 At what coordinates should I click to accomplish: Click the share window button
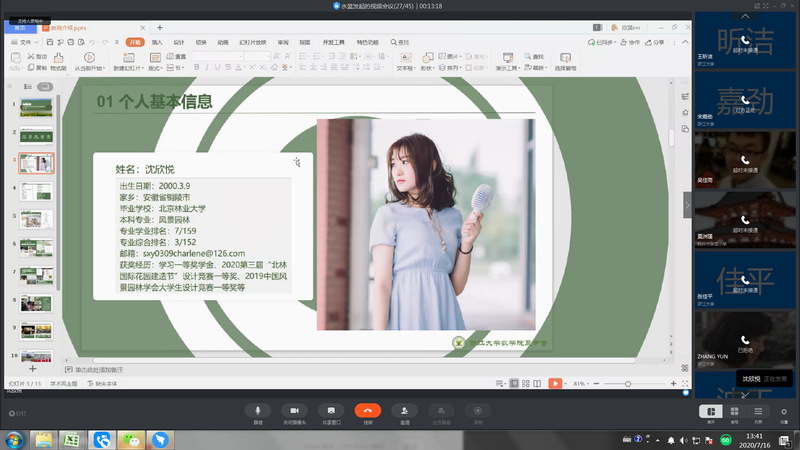[331, 411]
